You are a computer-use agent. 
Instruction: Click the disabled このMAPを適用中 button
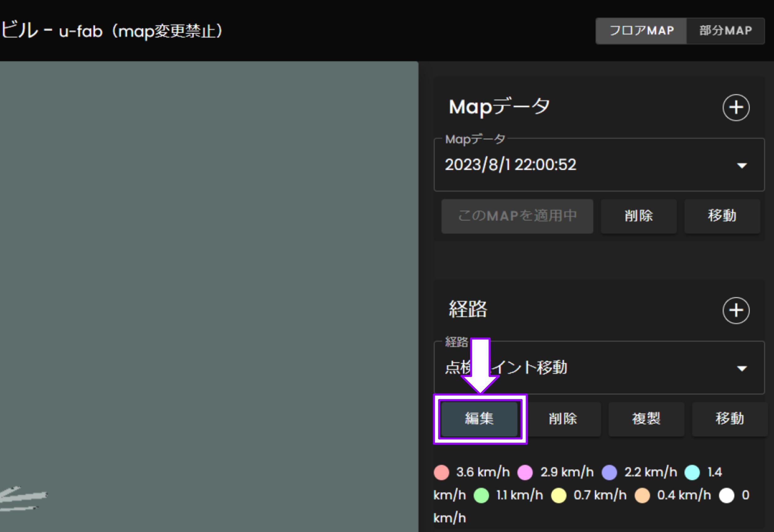[517, 216]
